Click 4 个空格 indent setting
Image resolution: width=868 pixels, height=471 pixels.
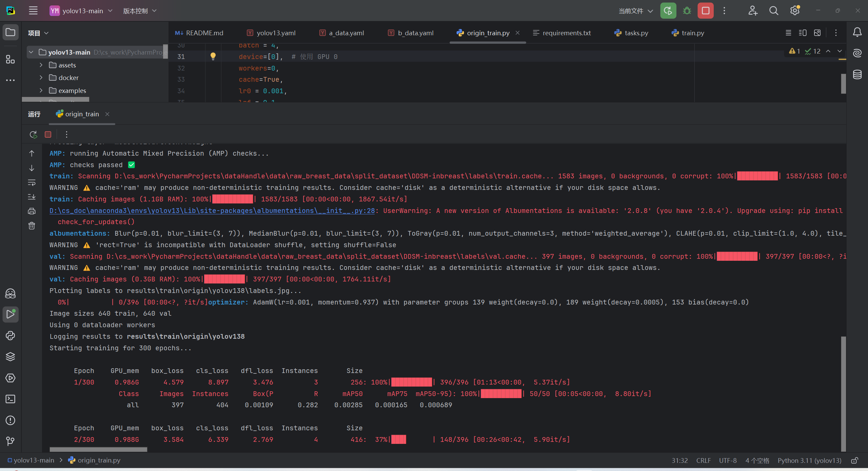(x=757, y=460)
